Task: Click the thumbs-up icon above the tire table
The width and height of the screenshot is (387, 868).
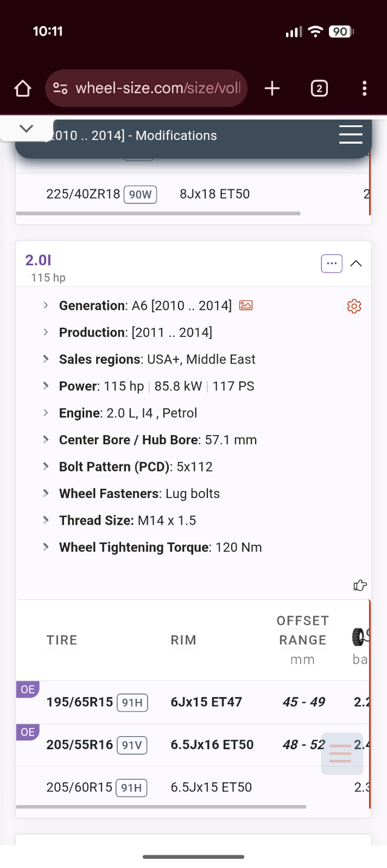Action: click(360, 585)
